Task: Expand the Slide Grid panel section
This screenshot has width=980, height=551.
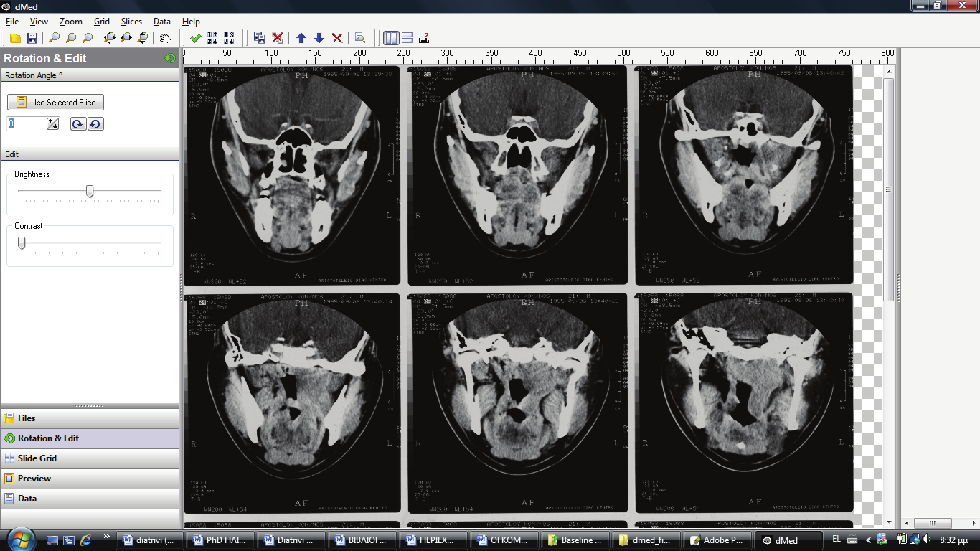Action: coord(90,458)
